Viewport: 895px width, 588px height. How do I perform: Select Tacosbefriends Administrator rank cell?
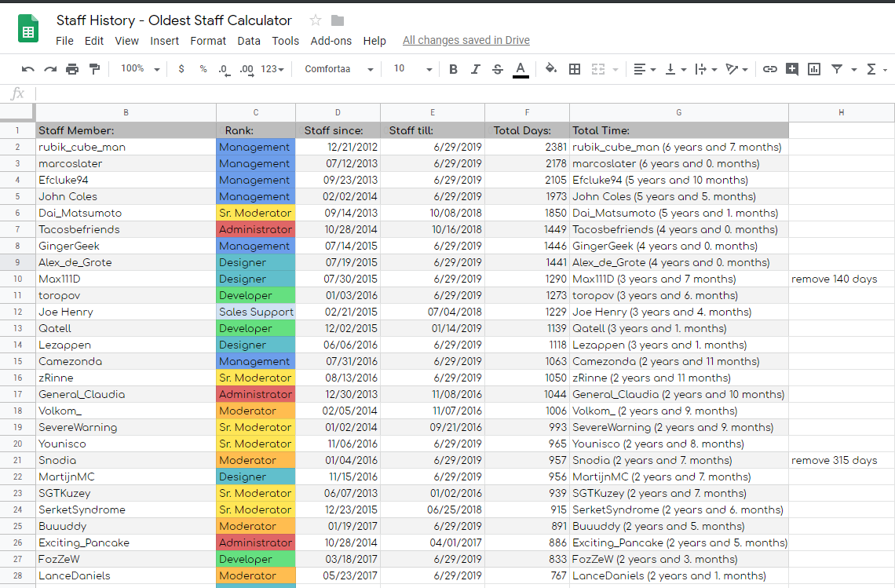pyautogui.click(x=256, y=229)
